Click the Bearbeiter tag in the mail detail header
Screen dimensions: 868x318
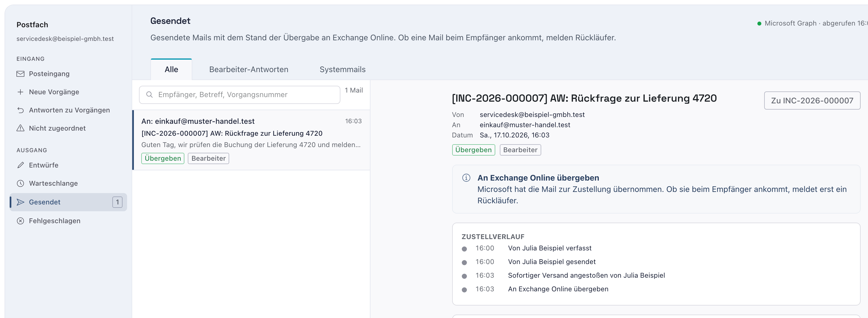tap(520, 150)
